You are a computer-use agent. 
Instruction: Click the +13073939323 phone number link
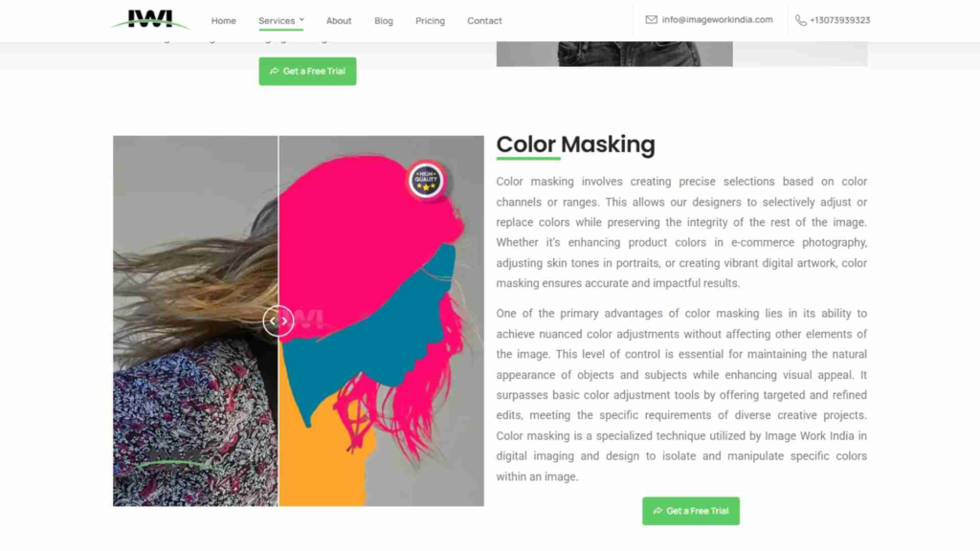(839, 20)
